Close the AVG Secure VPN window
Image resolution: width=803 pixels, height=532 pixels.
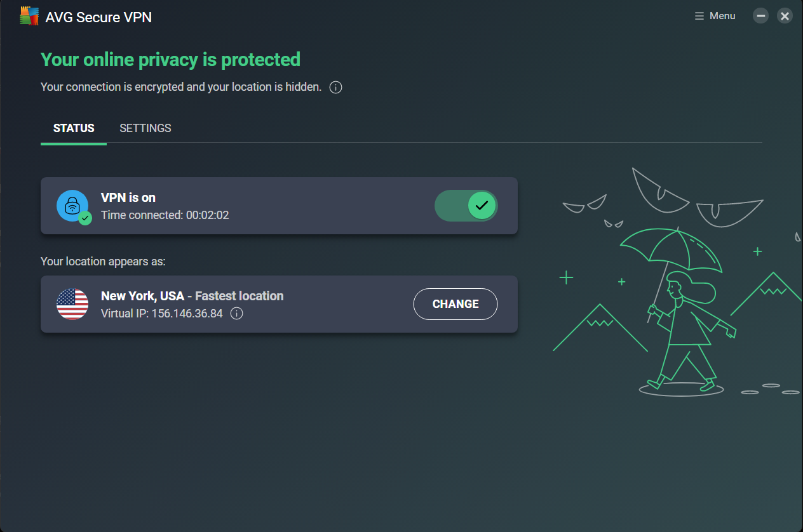pyautogui.click(x=785, y=16)
